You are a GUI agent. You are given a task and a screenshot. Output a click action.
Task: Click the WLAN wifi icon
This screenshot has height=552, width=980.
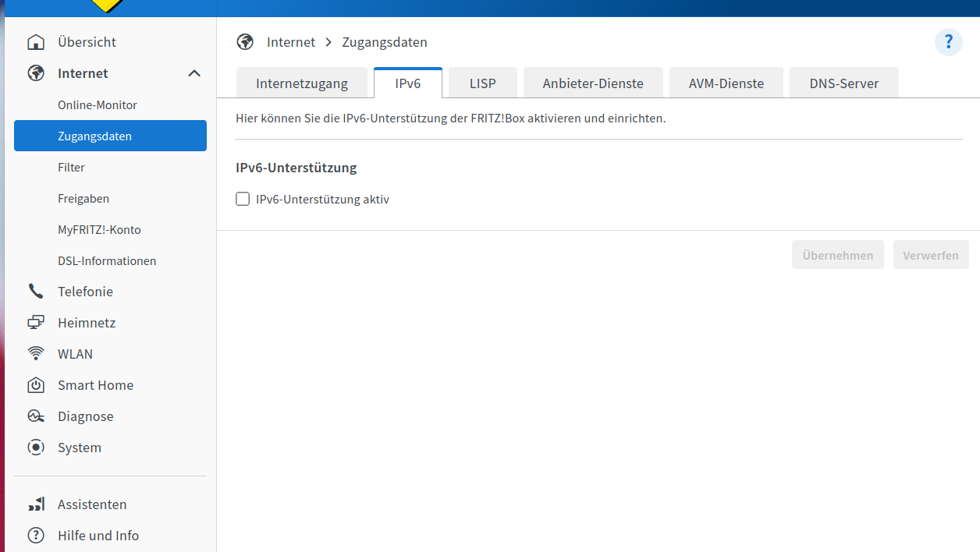tap(36, 353)
